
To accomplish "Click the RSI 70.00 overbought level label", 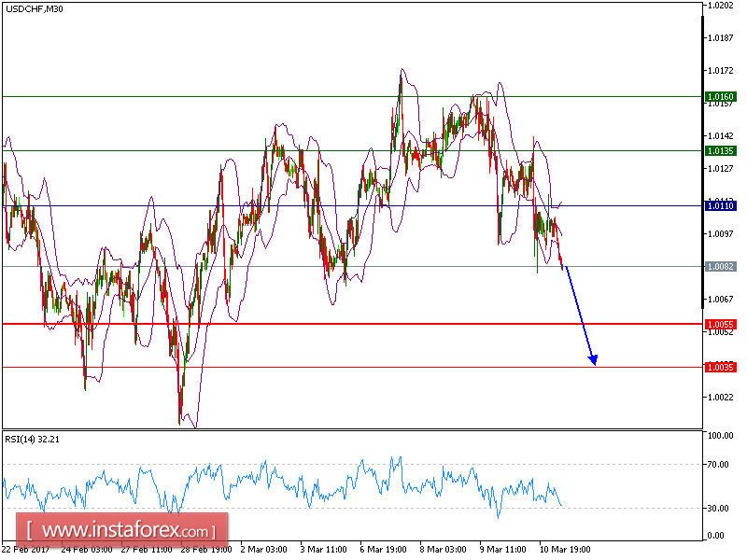I will pos(718,464).
